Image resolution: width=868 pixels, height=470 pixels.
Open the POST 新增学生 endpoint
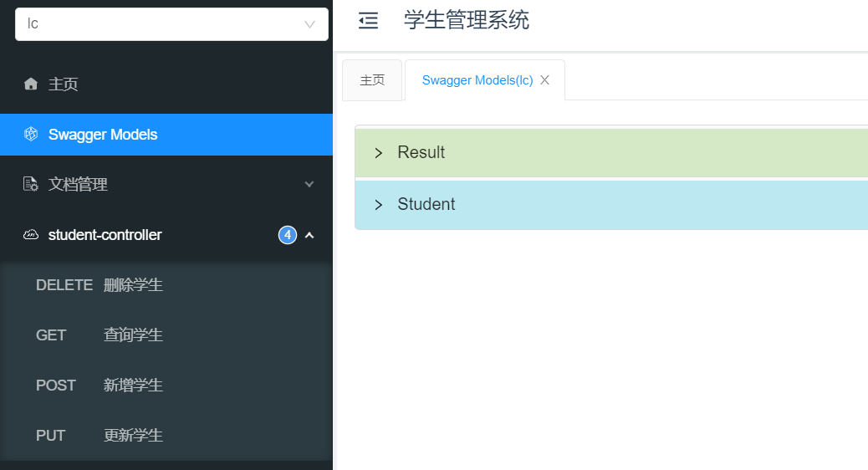pos(166,386)
